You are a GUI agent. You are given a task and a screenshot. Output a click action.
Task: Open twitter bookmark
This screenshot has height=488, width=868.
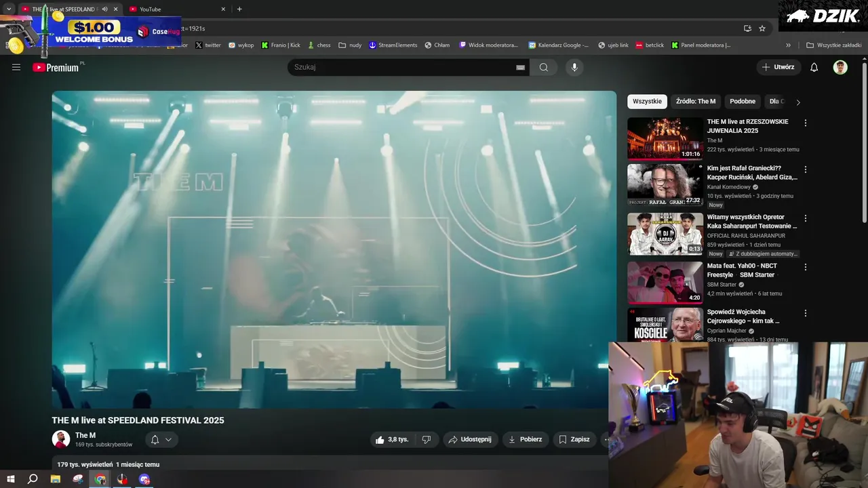click(x=208, y=45)
